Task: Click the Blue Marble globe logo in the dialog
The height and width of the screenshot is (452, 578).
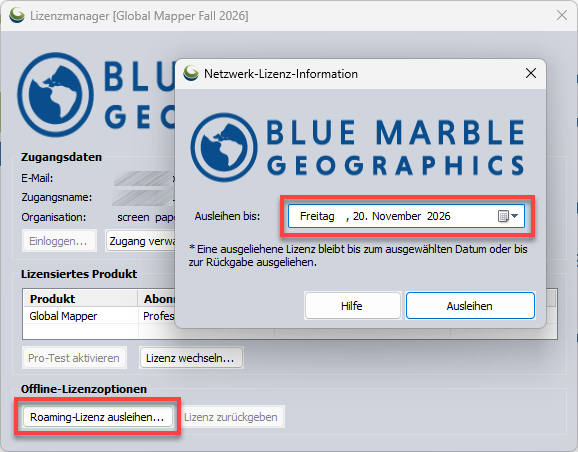Action: [x=224, y=147]
